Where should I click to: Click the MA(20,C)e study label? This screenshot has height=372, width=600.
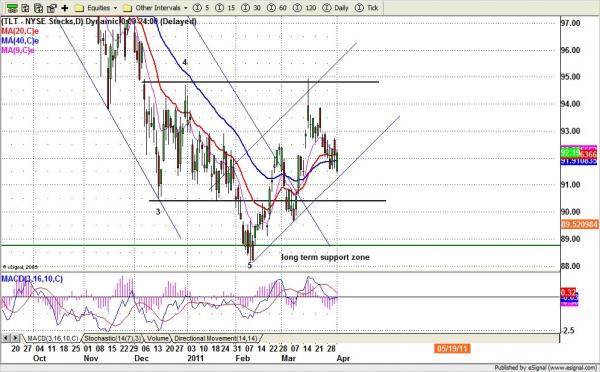[20, 31]
